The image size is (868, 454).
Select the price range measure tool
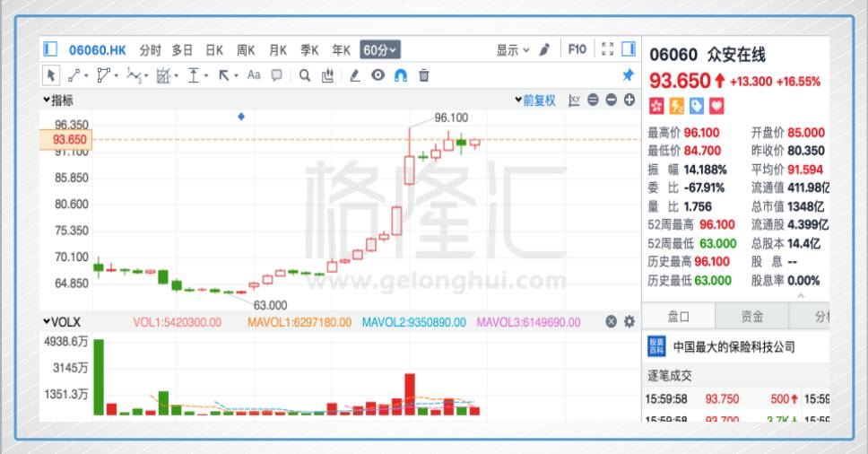pyautogui.click(x=193, y=75)
